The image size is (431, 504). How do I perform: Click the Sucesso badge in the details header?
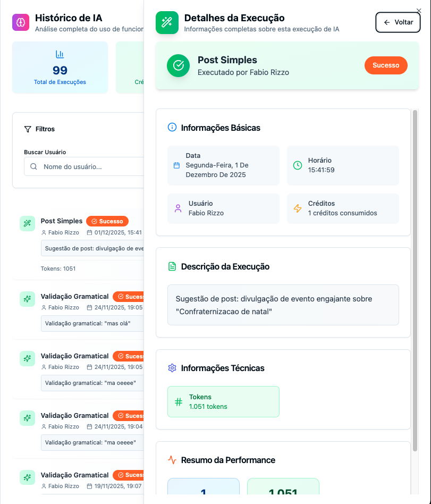(386, 65)
